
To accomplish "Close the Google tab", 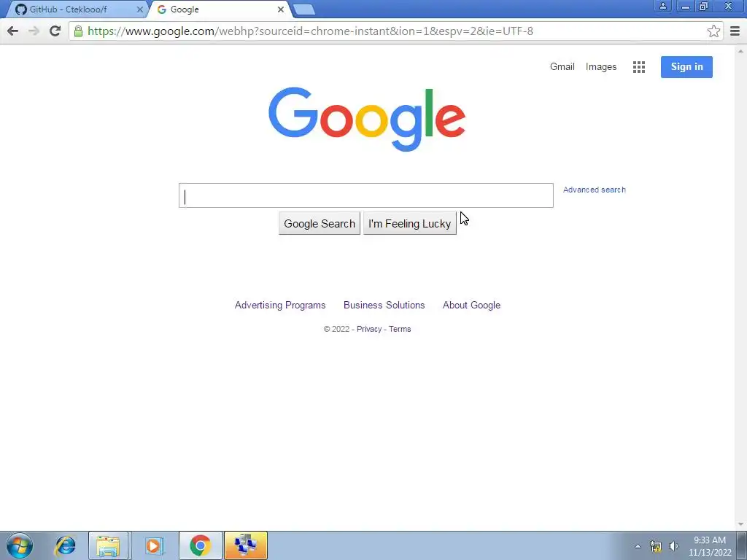I will coord(281,9).
